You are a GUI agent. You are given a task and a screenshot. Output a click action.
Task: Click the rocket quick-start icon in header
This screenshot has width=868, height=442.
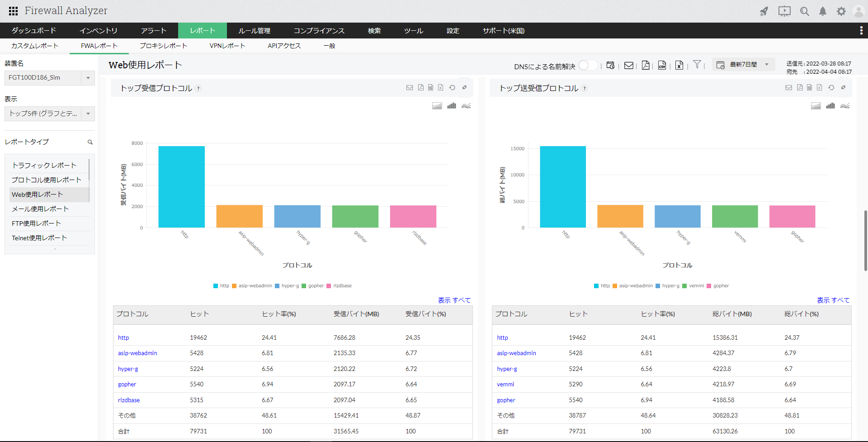click(764, 11)
